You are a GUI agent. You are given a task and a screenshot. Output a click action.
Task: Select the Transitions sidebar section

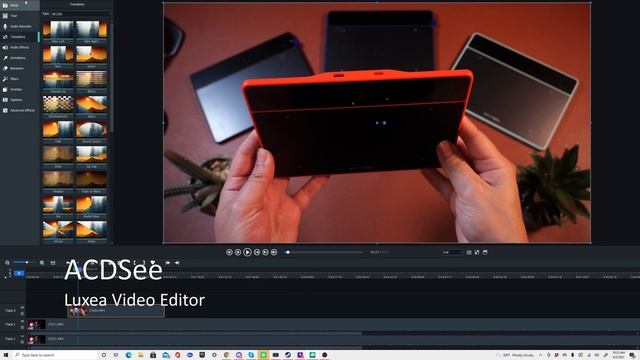point(19,37)
